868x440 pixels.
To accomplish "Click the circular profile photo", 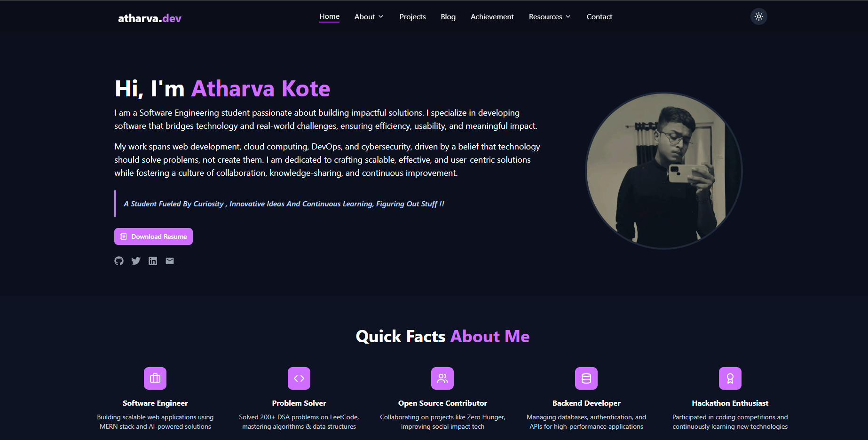I will click(x=664, y=170).
